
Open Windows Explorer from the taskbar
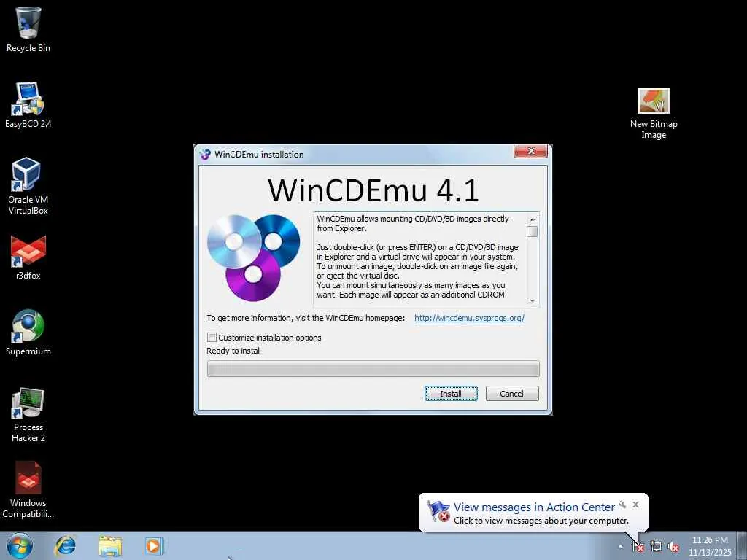[x=111, y=545]
